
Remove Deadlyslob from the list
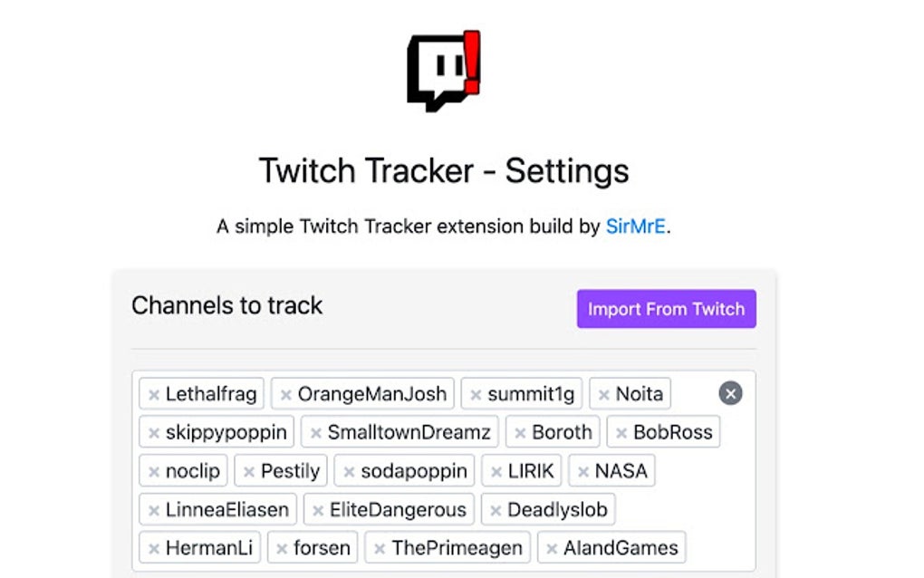tap(497, 509)
